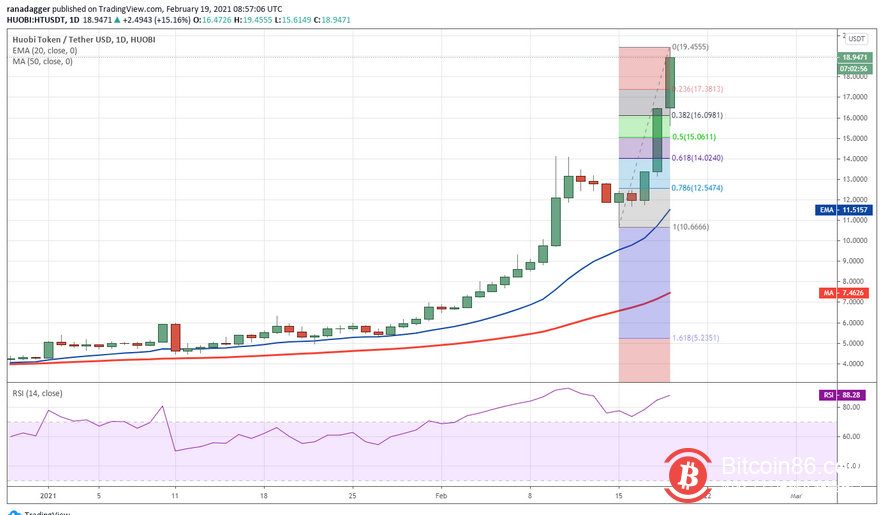This screenshot has width=882, height=515.
Task: Click the Fibonacci 1.618(5.2351) level label
Action: pyautogui.click(x=696, y=338)
